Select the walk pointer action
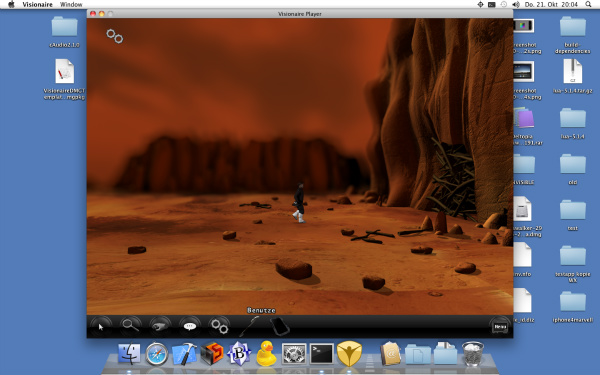Screen dimensions: 600x375 tap(101, 326)
